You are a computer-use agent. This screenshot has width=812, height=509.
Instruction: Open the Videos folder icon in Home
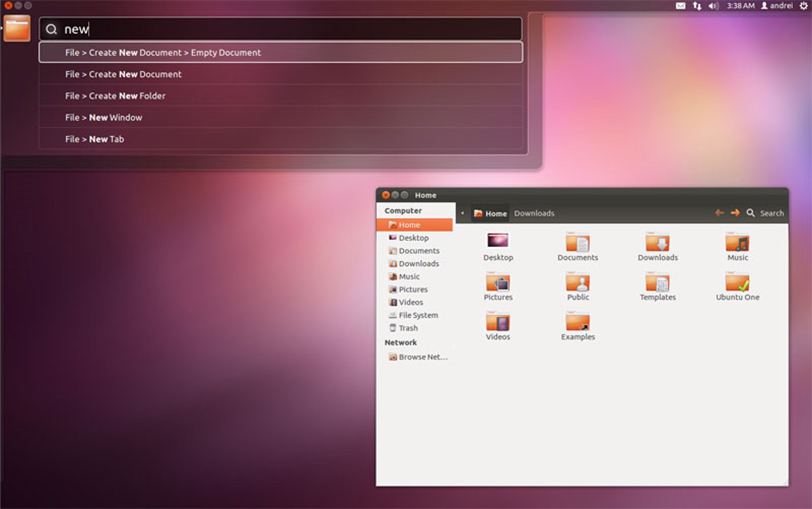(498, 321)
